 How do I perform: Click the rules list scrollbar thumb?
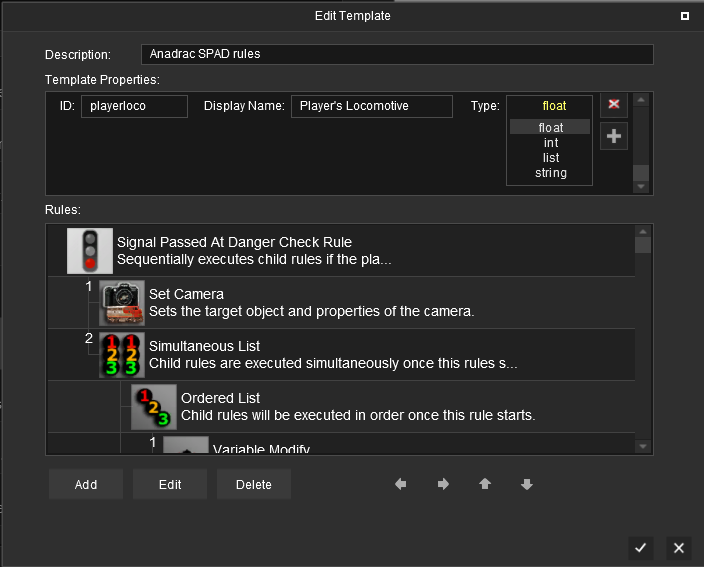coord(643,245)
